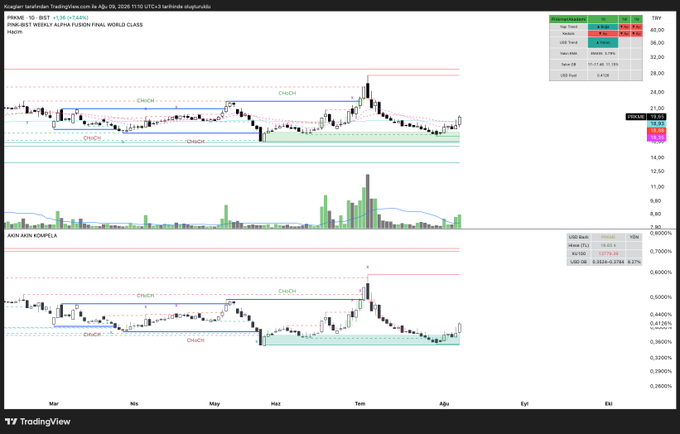
Task: Click the red XU100 index value cell
Action: (x=608, y=254)
